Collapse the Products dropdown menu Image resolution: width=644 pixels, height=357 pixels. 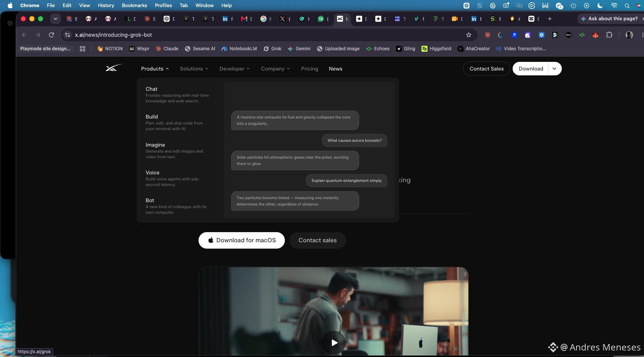coord(155,69)
